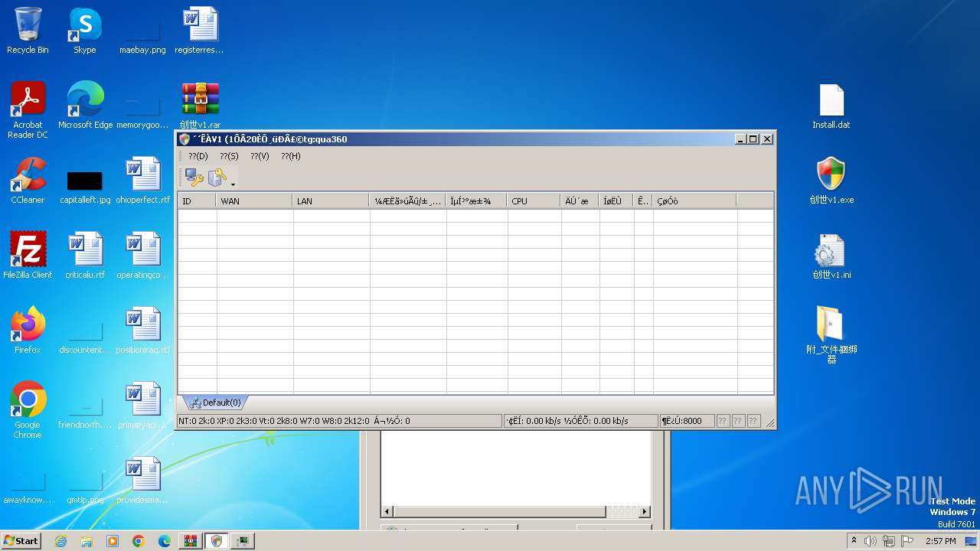Select the providesme document icon
Viewport: 980px width, 551px height.
tap(142, 481)
